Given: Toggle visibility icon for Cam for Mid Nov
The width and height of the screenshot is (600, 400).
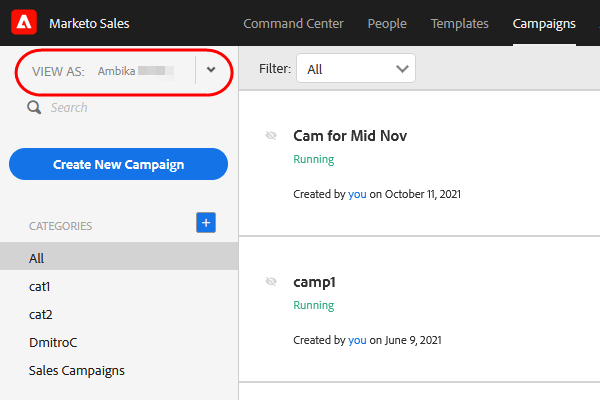Looking at the screenshot, I should (x=270, y=135).
